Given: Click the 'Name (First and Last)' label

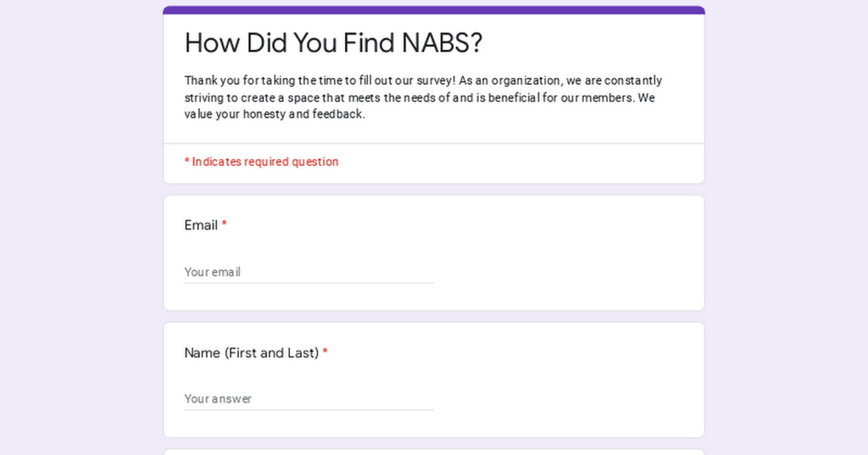Looking at the screenshot, I should point(251,352).
